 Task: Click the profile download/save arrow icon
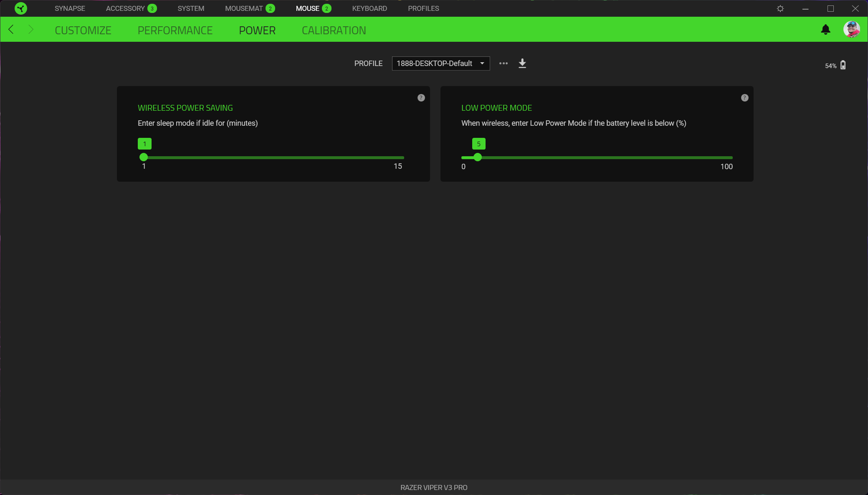[x=522, y=63]
